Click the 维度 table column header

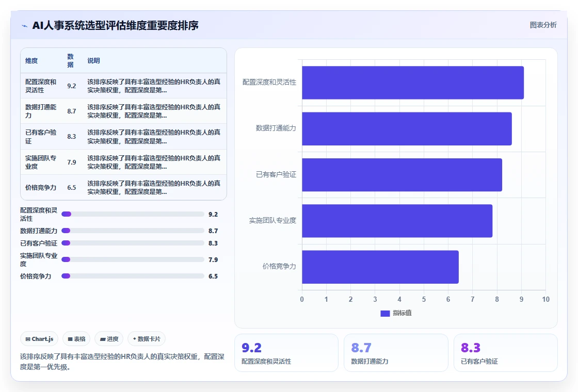pos(41,61)
